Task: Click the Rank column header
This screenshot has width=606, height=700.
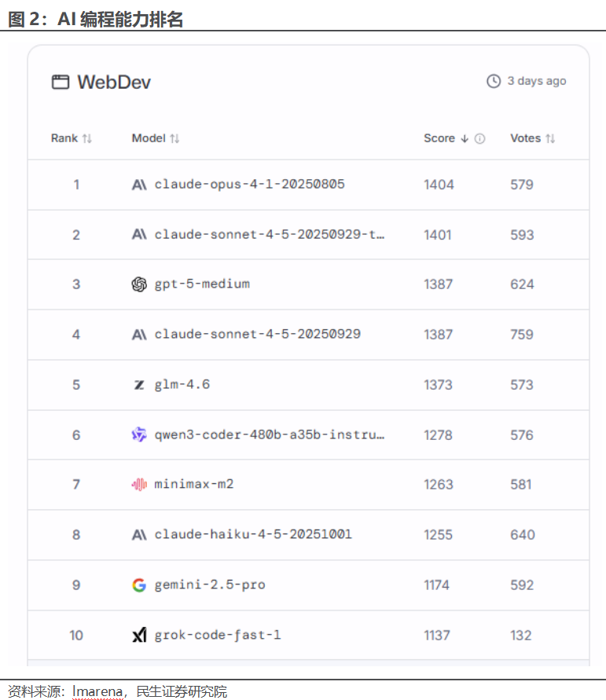Action: pos(64,138)
